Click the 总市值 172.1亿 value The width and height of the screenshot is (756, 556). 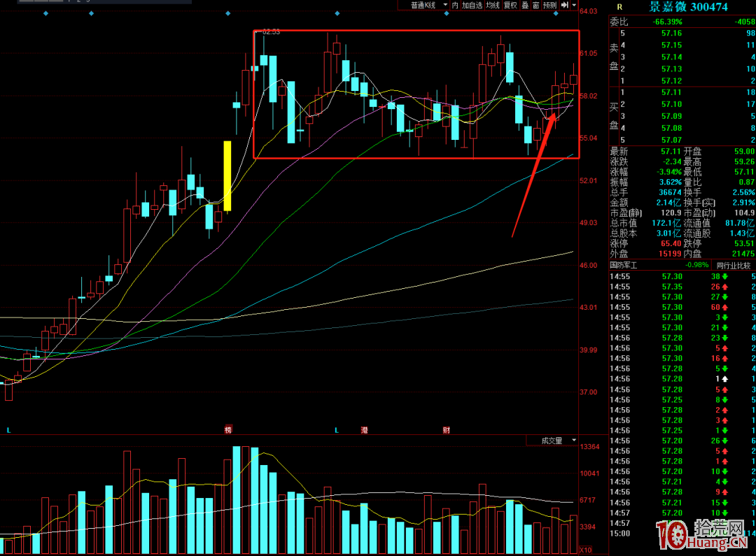point(666,223)
